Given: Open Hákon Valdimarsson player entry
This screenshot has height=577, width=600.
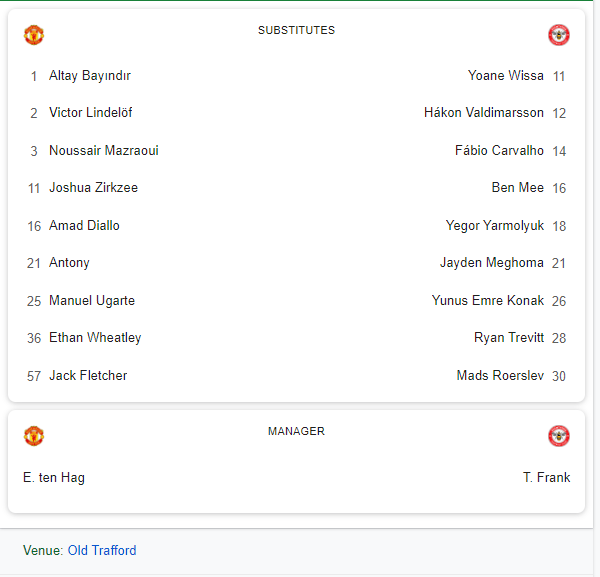Looking at the screenshot, I should tap(484, 112).
